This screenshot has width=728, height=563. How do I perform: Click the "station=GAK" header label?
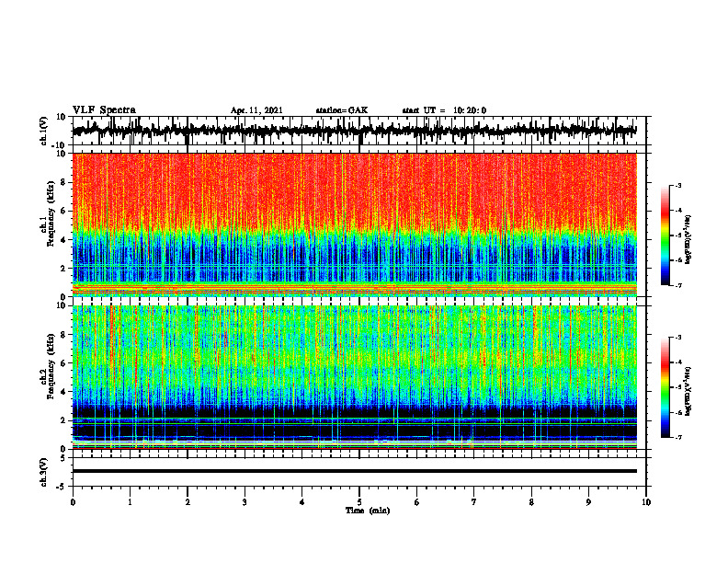click(x=342, y=110)
